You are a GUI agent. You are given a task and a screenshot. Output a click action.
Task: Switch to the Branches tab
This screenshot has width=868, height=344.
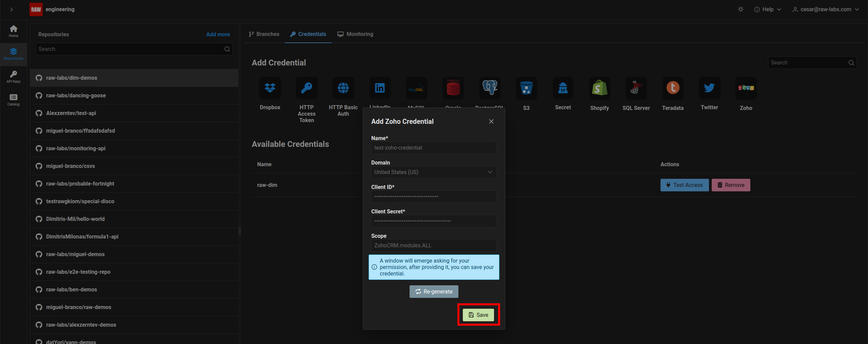pyautogui.click(x=264, y=34)
